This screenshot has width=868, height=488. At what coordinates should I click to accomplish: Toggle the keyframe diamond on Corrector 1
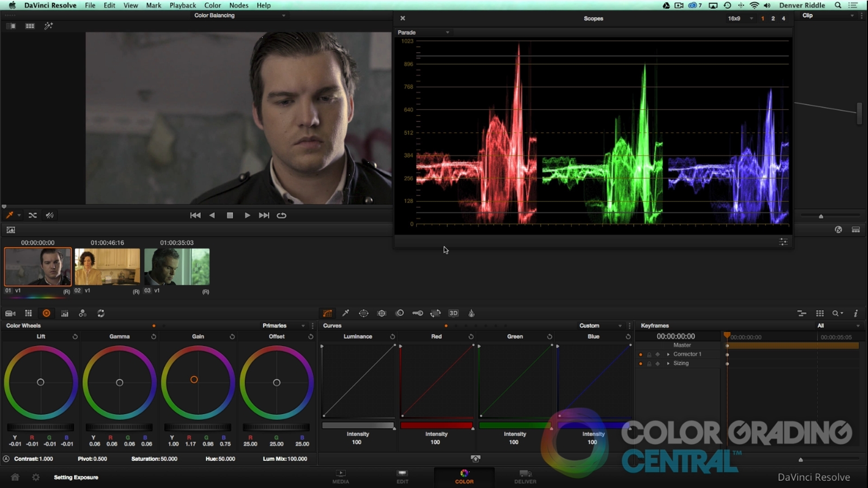coord(658,354)
